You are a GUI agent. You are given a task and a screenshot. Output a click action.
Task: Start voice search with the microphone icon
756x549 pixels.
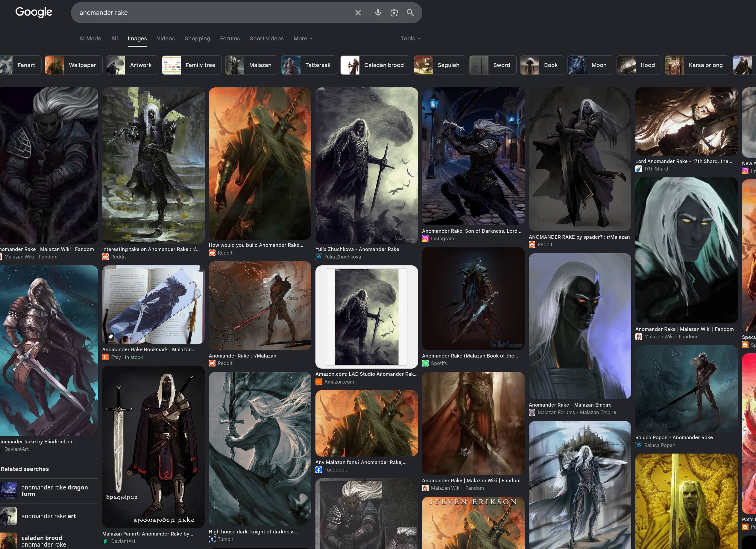point(378,13)
